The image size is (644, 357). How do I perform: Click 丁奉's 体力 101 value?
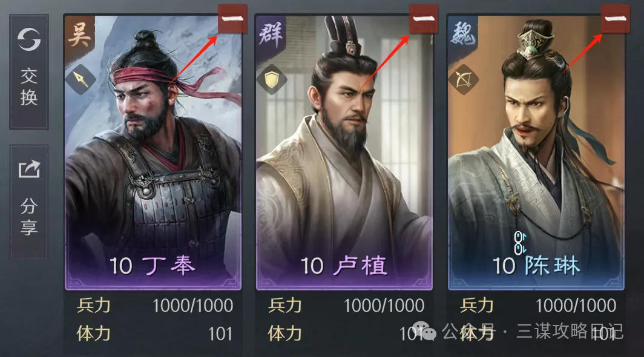coord(220,333)
